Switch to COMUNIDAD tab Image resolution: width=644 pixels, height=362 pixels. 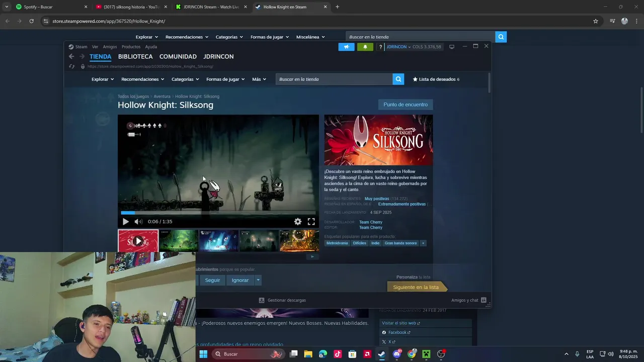178,57
